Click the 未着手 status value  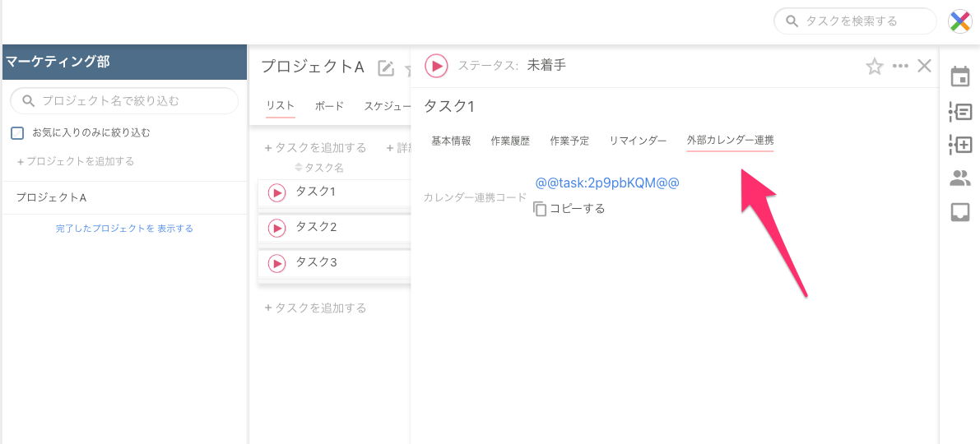pos(547,65)
